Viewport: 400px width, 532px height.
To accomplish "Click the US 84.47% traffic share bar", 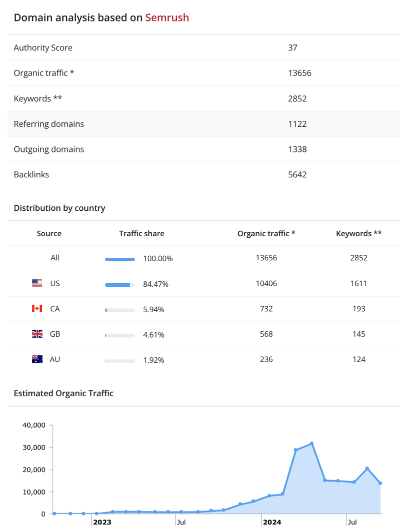I will point(120,285).
